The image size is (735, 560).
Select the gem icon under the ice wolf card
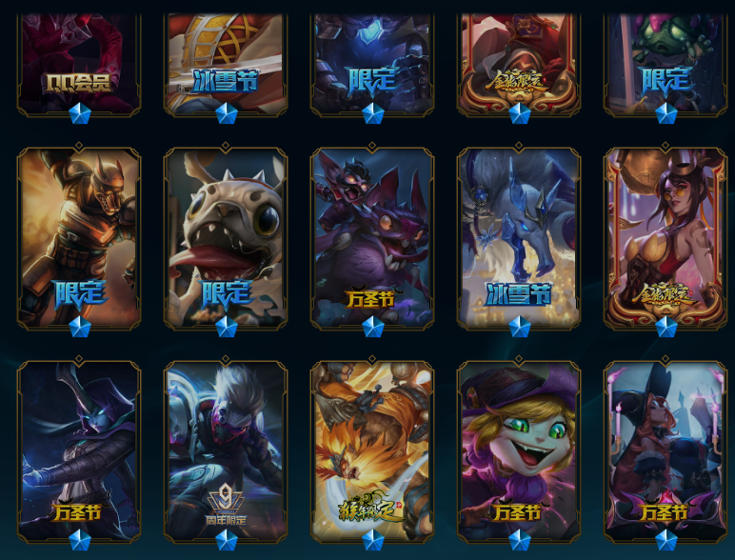(x=520, y=327)
